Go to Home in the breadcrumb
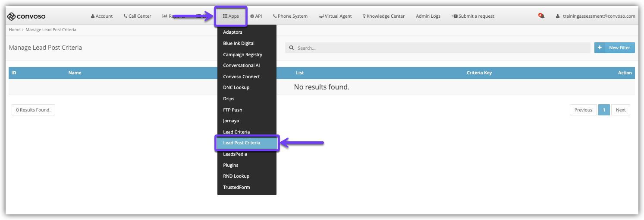644x220 pixels. click(x=14, y=29)
